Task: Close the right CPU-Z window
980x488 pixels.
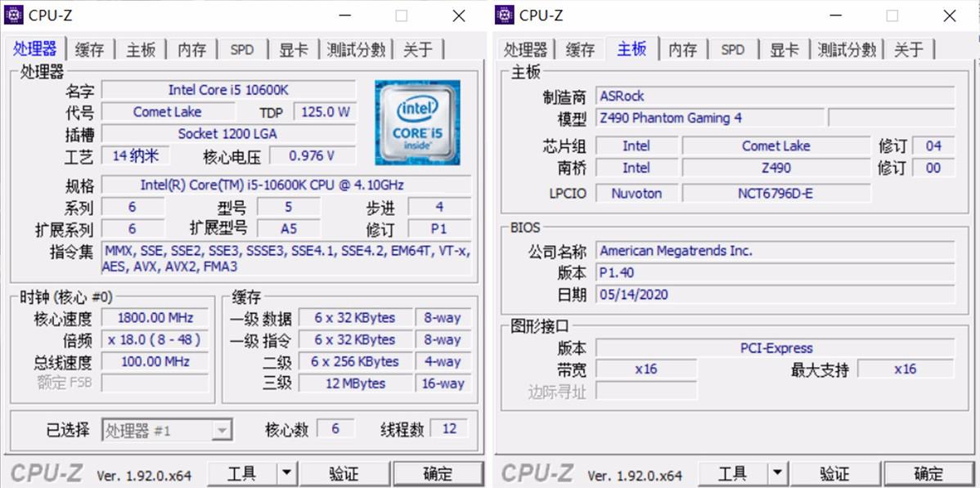Action: [949, 16]
